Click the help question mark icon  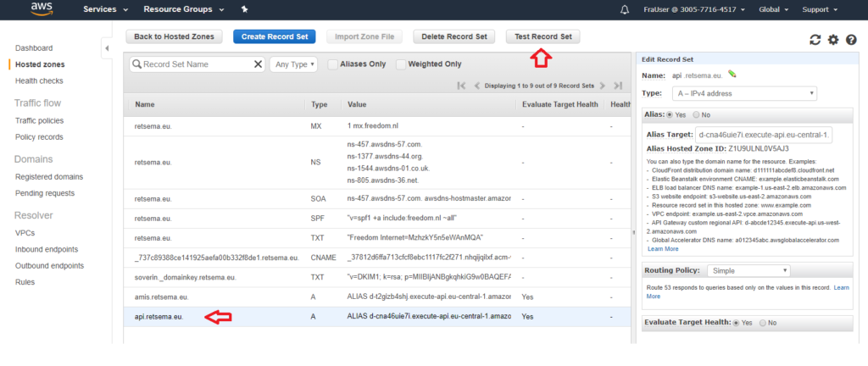point(851,40)
